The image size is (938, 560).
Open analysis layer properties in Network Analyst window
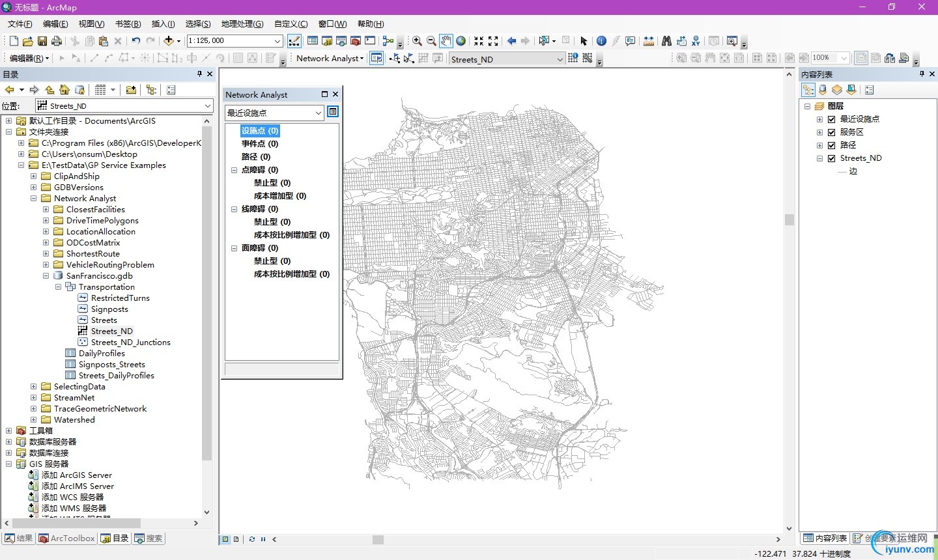333,112
